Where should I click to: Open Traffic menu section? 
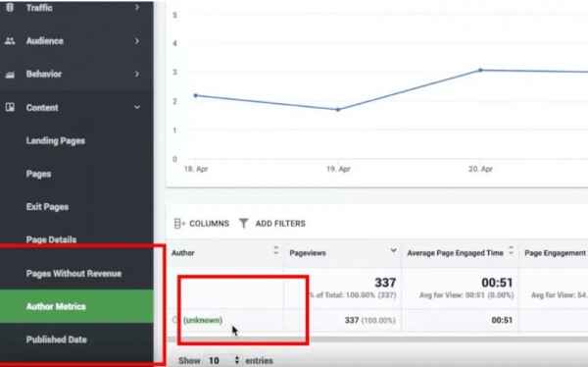point(76,8)
